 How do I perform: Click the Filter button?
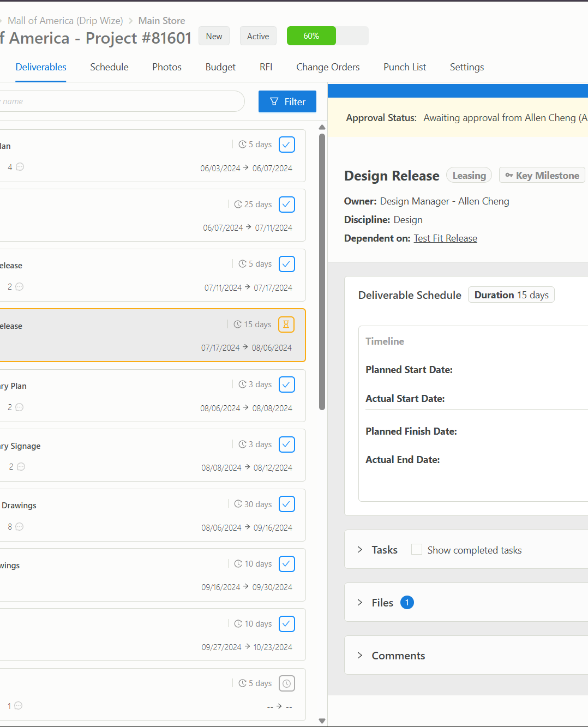click(x=287, y=101)
